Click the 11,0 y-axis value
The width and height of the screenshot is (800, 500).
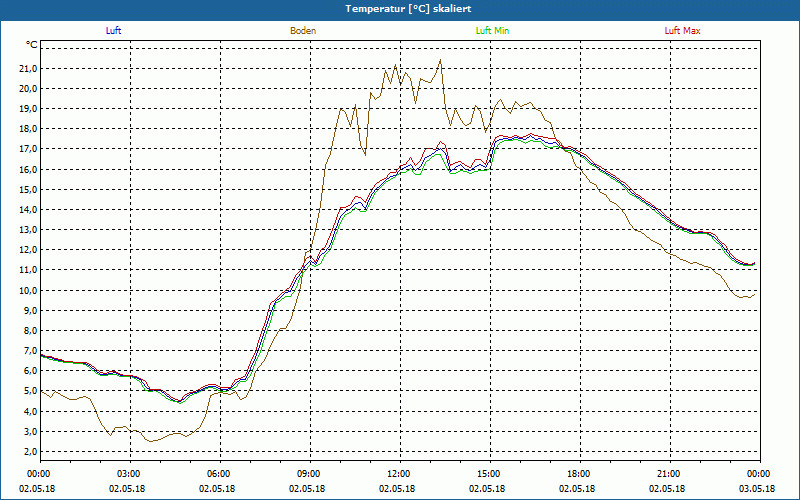coord(28,270)
